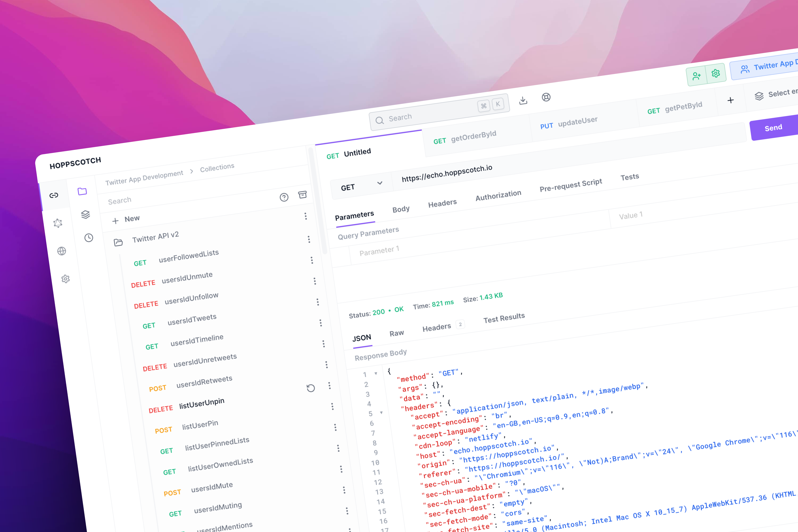This screenshot has width=798, height=532.
Task: Click the Twitter App Development breadcrumb
Action: pos(144,178)
